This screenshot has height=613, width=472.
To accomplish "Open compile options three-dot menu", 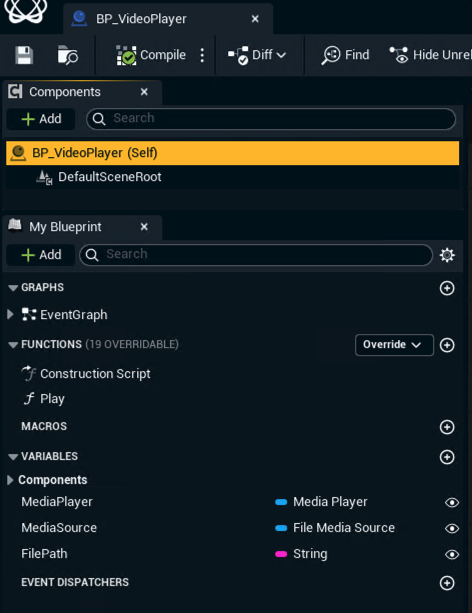I will point(202,55).
